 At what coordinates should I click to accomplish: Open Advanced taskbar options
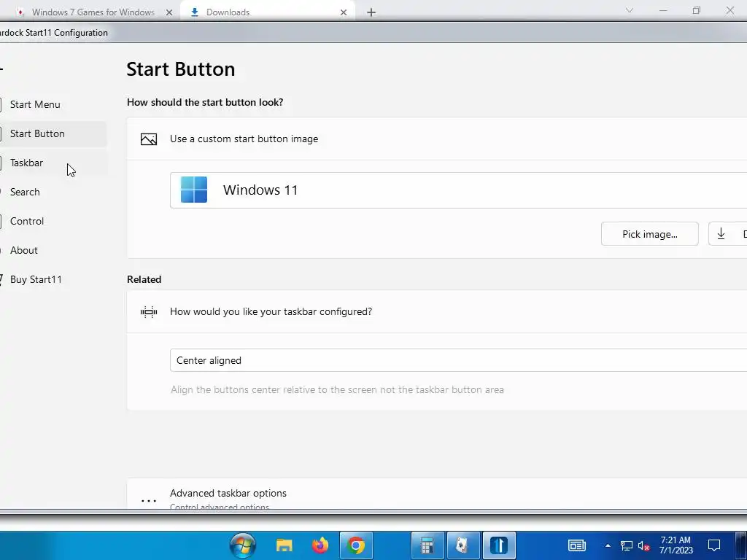436,494
